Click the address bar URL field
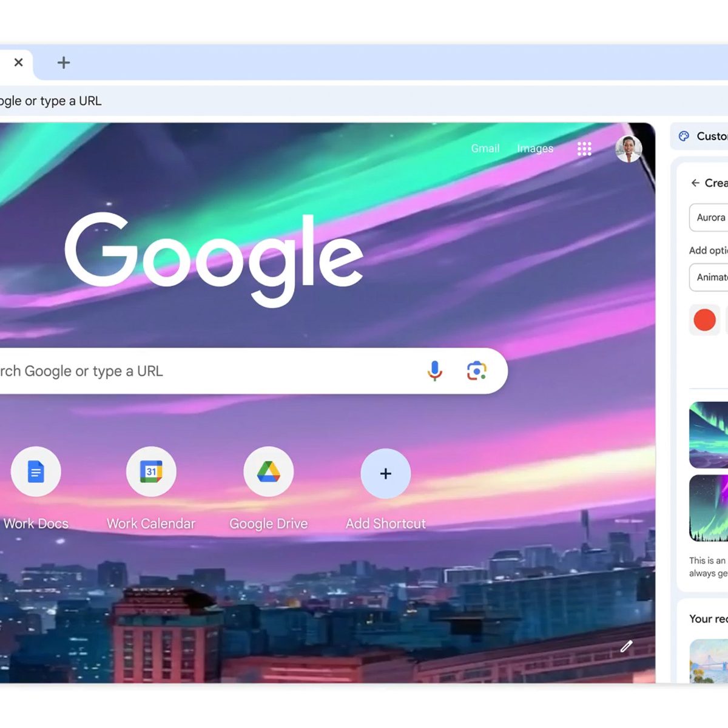Viewport: 728px width, 728px height. (364, 101)
